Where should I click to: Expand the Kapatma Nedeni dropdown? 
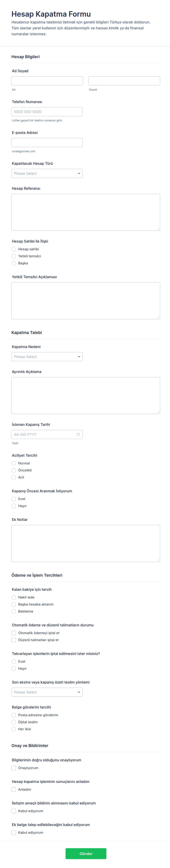[47, 357]
